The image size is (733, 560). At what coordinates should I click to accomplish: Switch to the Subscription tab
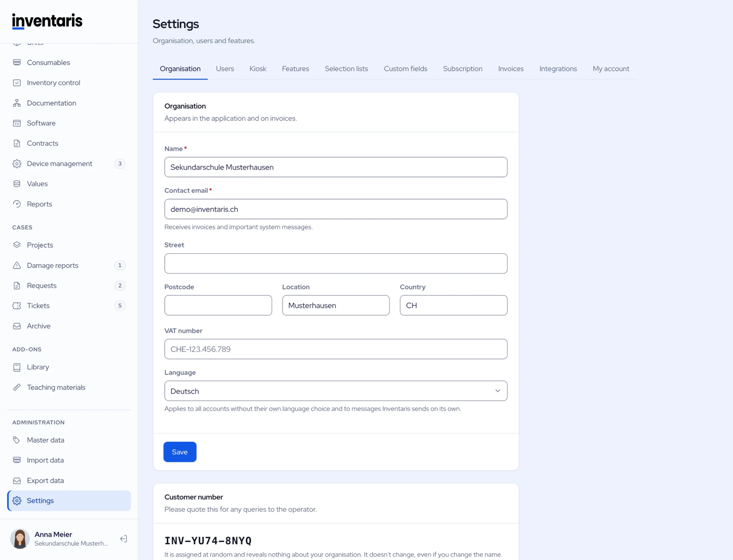[463, 69]
